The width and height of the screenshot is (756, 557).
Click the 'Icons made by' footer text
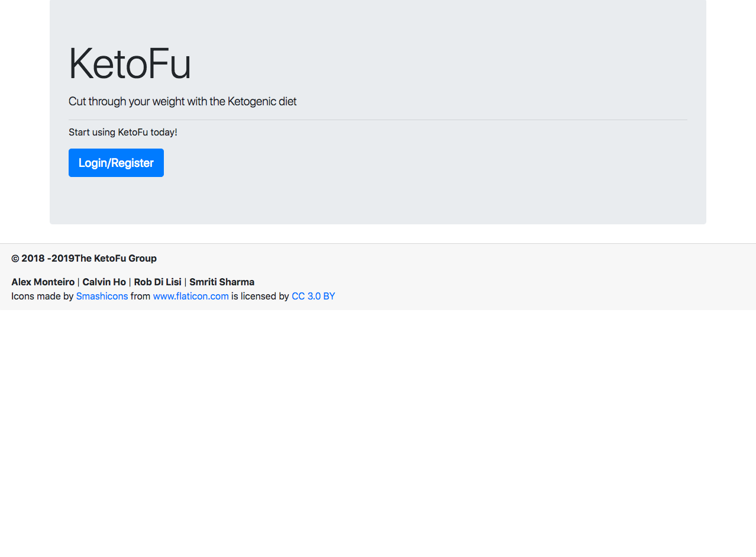[42, 296]
